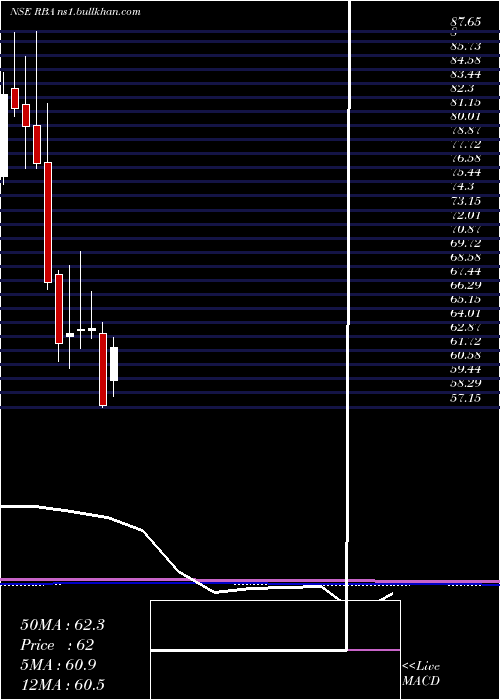Click the 5MA : 60.9 readout
500x700 pixels.
click(58, 665)
